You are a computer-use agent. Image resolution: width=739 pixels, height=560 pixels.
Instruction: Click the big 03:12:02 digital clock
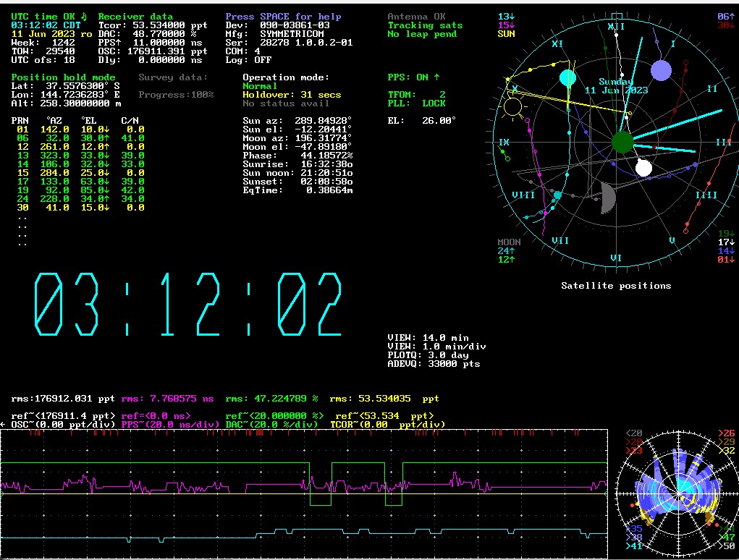[188, 305]
